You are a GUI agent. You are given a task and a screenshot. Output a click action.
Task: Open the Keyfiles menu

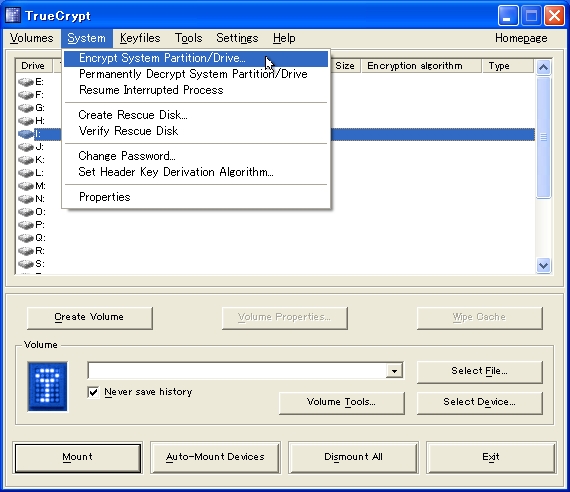click(x=140, y=38)
